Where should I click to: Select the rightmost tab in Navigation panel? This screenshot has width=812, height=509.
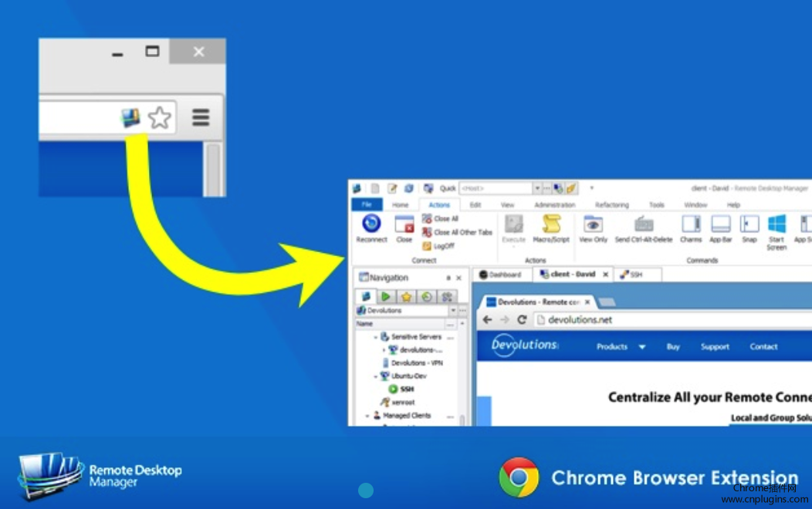coord(446,296)
